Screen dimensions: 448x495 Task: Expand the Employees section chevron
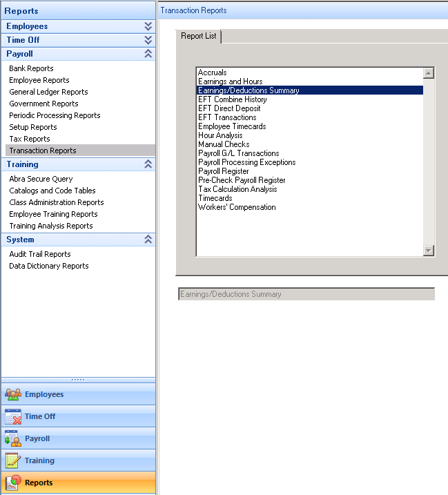[148, 26]
